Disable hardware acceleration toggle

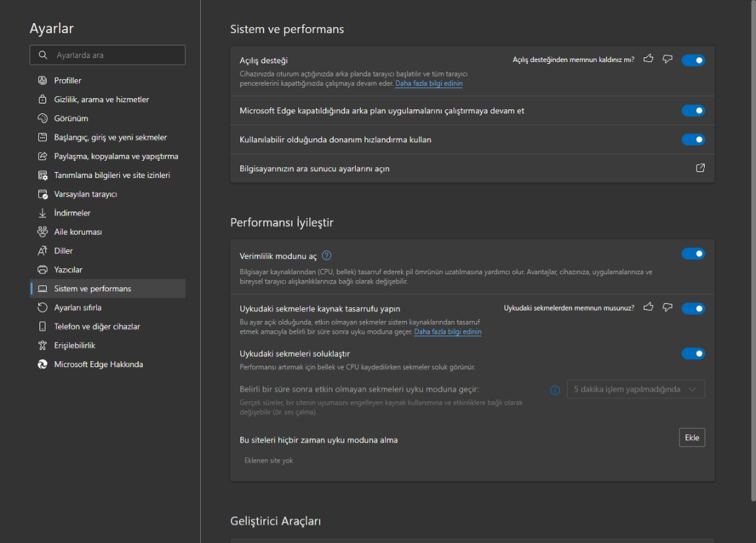(693, 140)
